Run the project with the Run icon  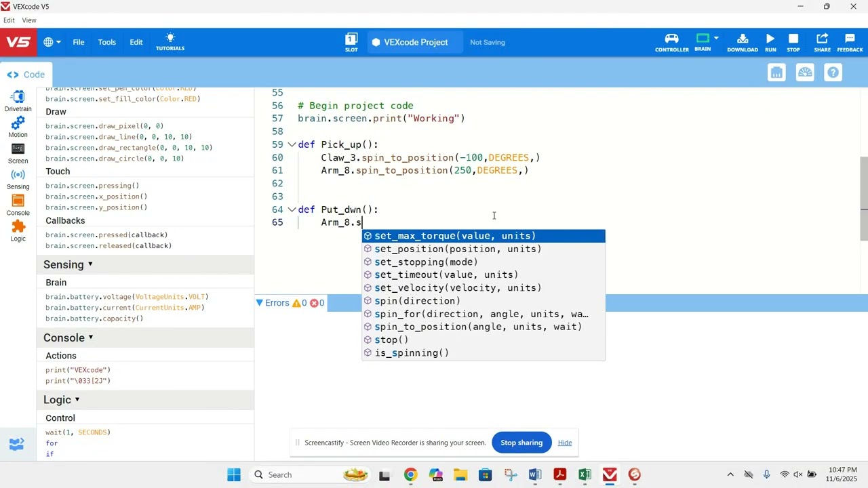[770, 42]
